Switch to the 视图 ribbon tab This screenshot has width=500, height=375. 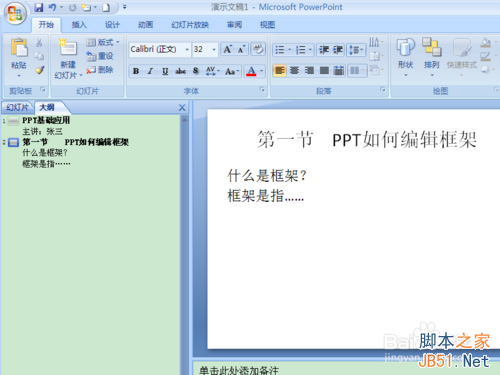coord(267,25)
